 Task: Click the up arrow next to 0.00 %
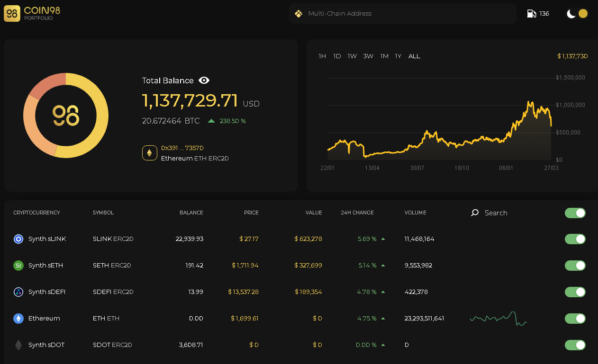coord(383,345)
